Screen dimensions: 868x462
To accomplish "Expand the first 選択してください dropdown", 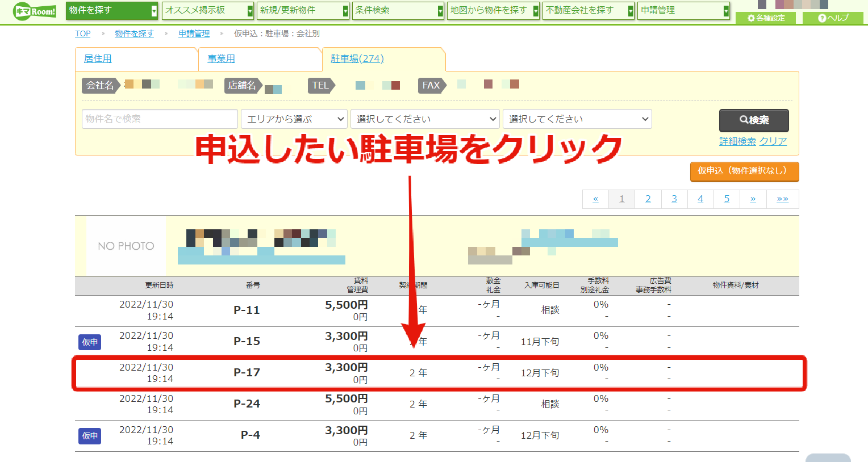I will click(x=425, y=119).
